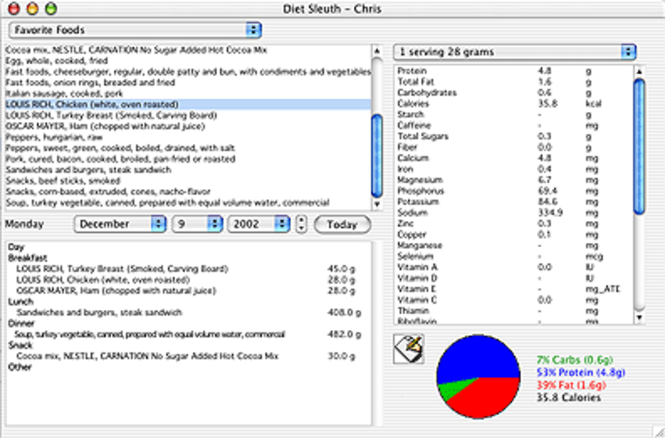Select Peppers, hungarian, raw
665x438 pixels.
[187, 137]
